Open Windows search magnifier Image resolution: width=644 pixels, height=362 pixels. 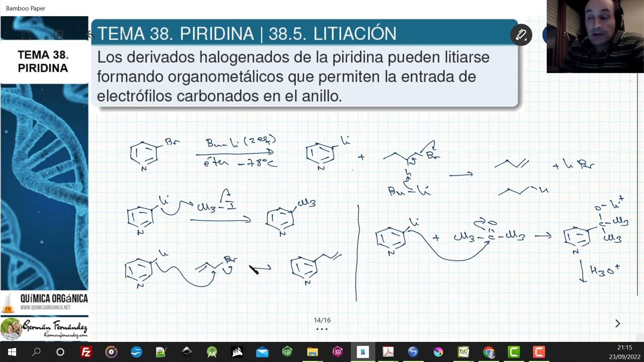(36, 352)
